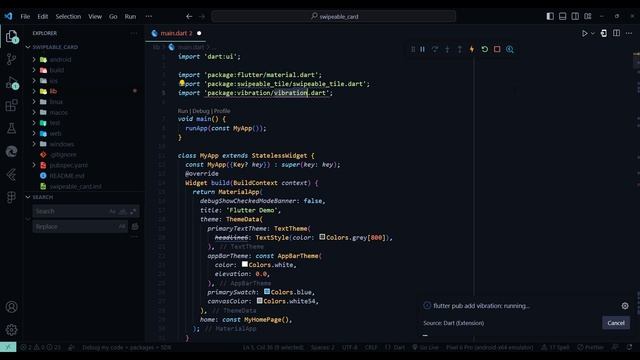Grab the debug toolbar drag handle
This screenshot has height=360, width=640.
(x=413, y=49)
